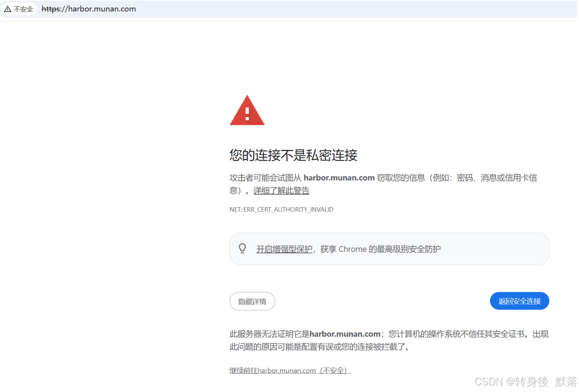Click the paragraph starting 此服务器无法证明它是
579x392 pixels.
389,340
